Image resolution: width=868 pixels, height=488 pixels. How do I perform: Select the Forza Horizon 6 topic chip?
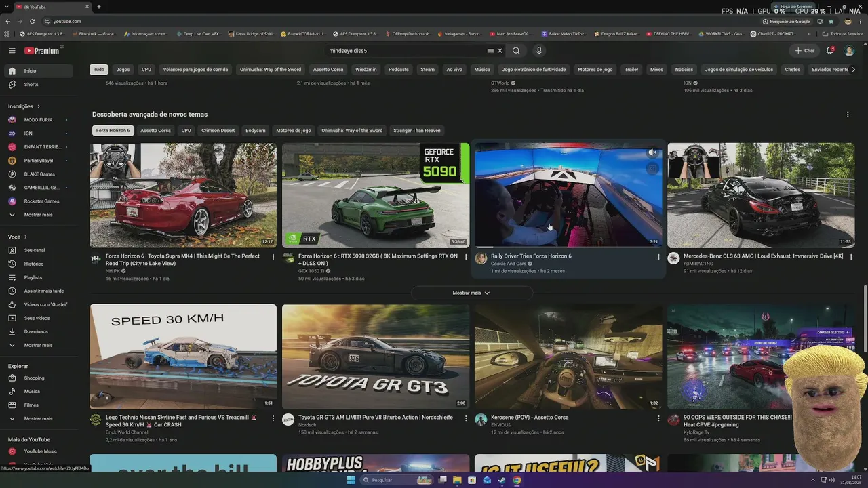click(x=113, y=131)
